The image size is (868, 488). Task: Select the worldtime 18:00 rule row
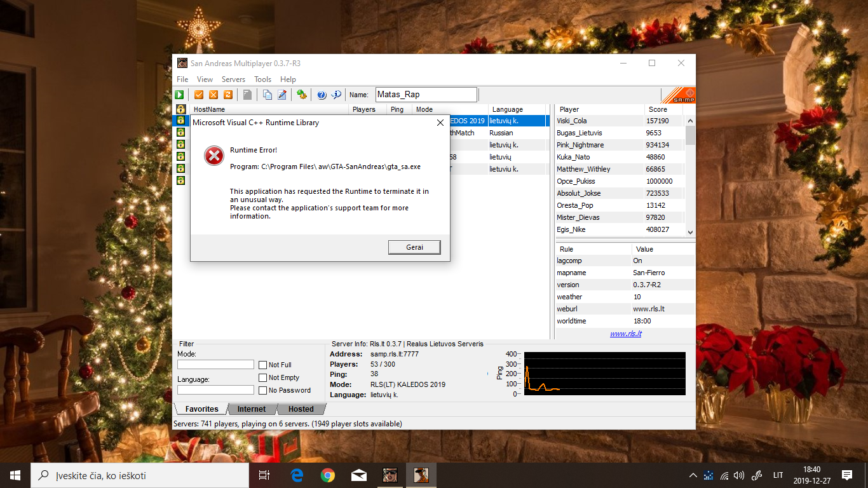[x=625, y=321]
